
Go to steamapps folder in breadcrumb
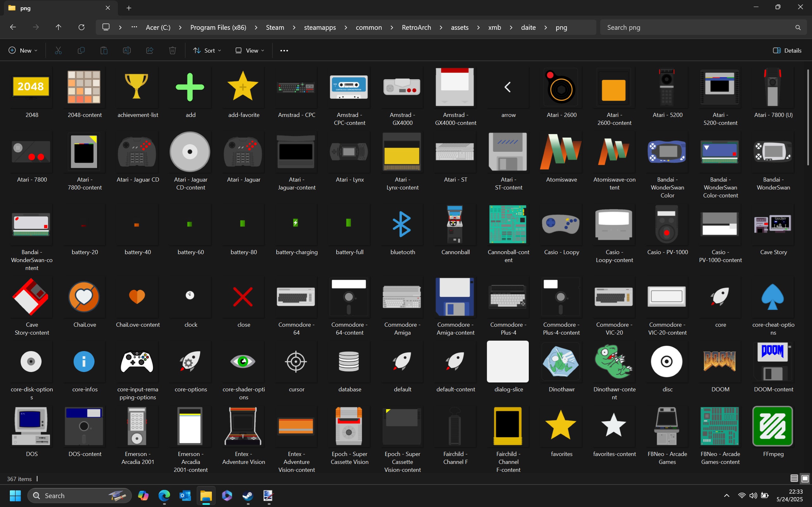pos(319,28)
